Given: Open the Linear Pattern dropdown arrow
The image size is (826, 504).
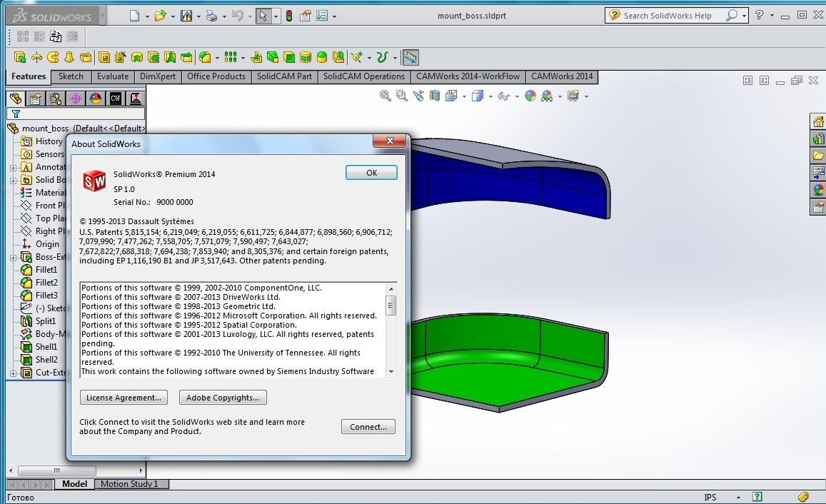Looking at the screenshot, I should click(x=243, y=58).
